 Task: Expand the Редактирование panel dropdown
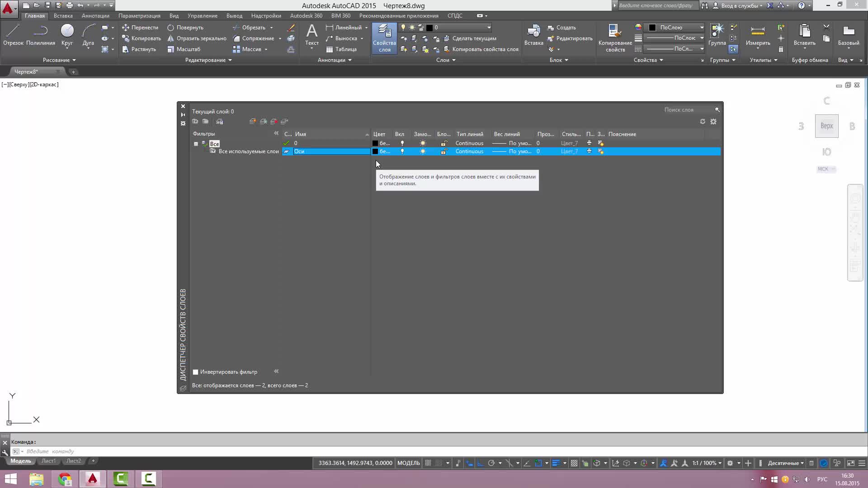(208, 60)
